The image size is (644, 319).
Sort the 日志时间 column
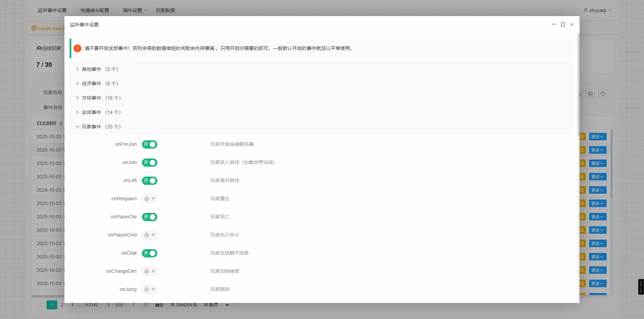(61, 124)
